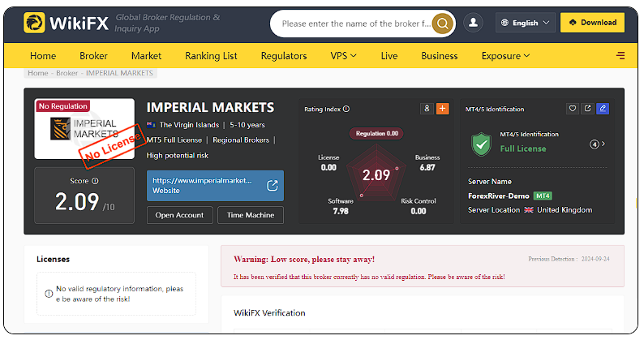This screenshot has height=340, width=644.
Task: Click the green Full License shield icon
Action: click(x=481, y=144)
